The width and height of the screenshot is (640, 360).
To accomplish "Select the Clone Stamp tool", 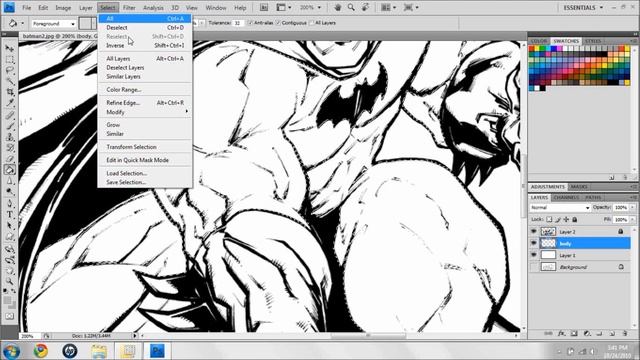I will 9,137.
